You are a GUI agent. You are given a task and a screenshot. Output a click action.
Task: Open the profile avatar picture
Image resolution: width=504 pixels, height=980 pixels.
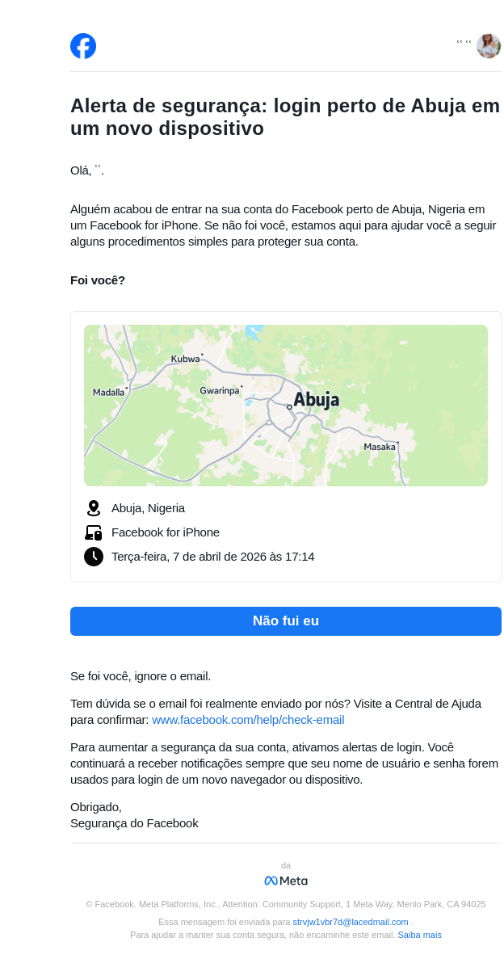click(x=488, y=46)
